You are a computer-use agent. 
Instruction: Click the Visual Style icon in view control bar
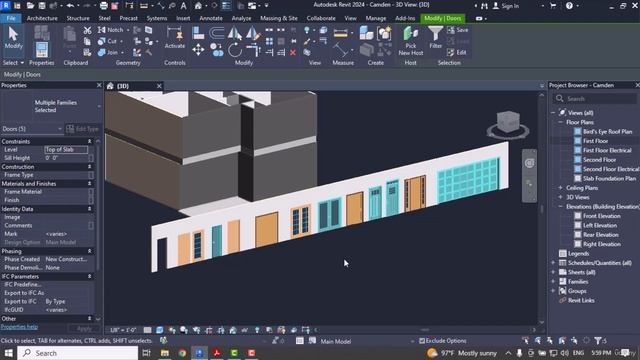pyautogui.click(x=160, y=330)
